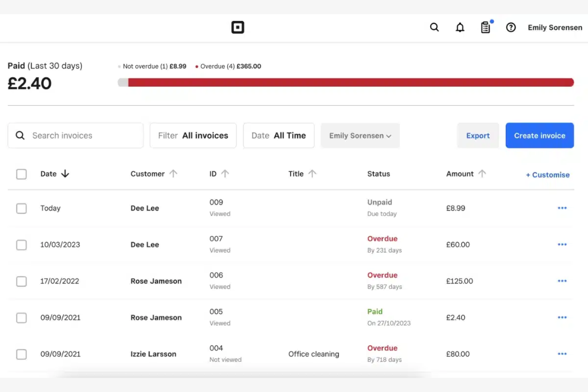Open the Date All Time dropdown
The height and width of the screenshot is (392, 588).
point(279,135)
